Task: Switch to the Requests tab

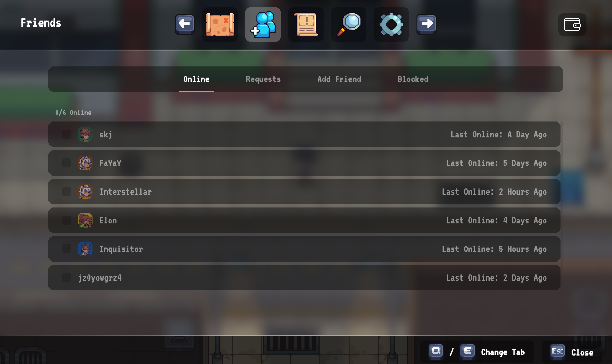Action: pyautogui.click(x=263, y=79)
